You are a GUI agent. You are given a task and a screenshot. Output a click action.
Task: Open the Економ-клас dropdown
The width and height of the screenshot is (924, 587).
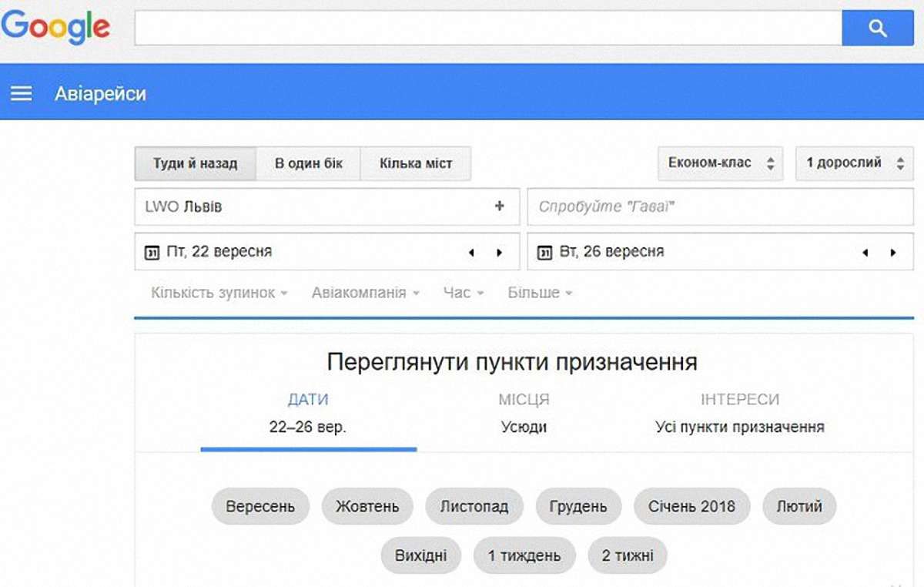click(x=721, y=163)
